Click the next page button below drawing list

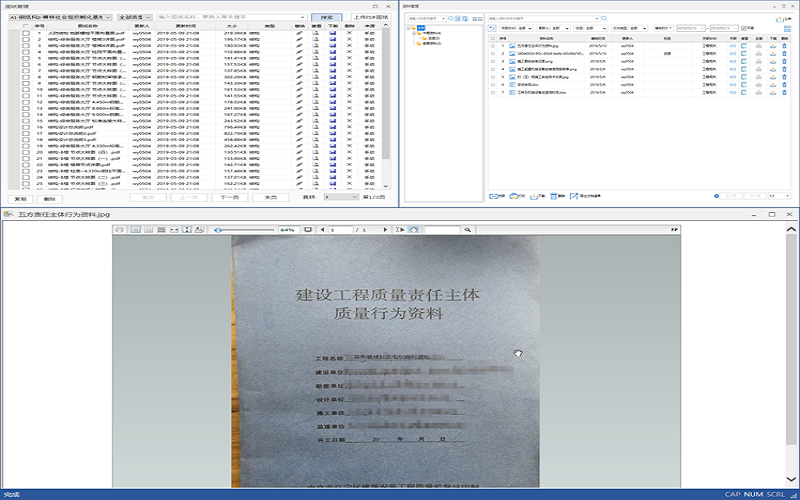pos(230,197)
